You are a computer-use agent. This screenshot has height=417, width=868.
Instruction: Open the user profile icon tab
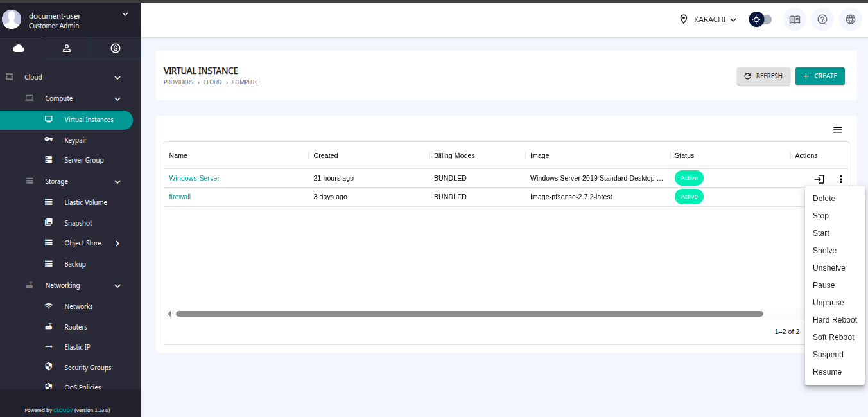67,48
